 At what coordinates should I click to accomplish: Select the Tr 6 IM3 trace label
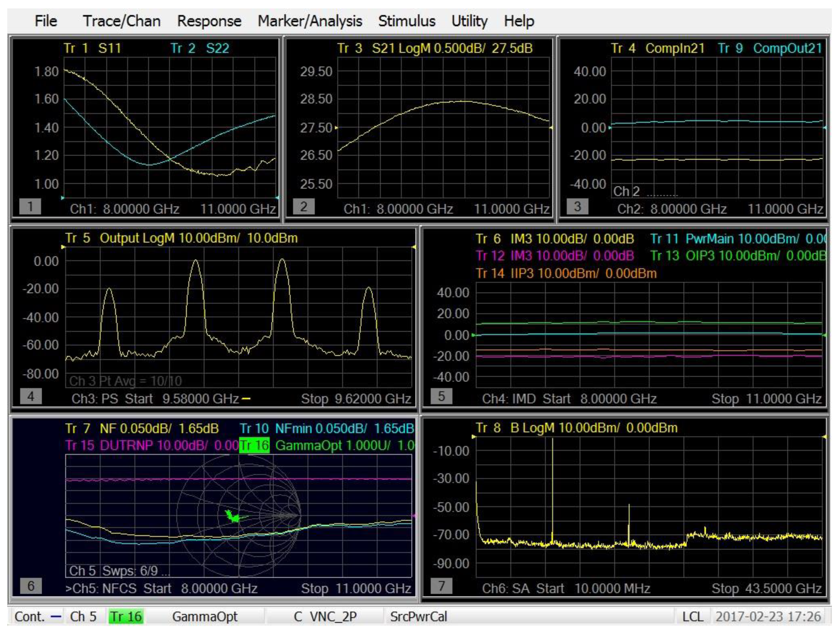coord(555,239)
